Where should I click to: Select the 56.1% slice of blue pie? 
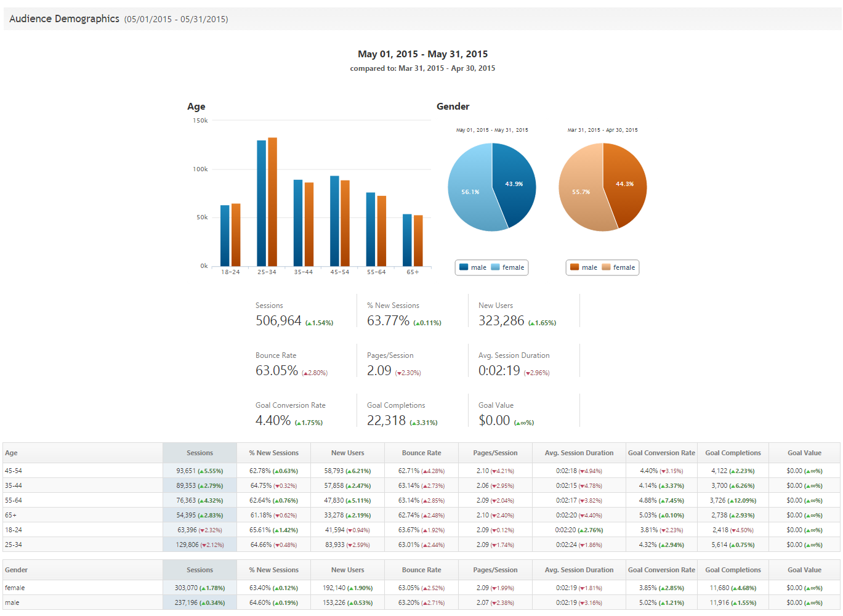pos(470,192)
